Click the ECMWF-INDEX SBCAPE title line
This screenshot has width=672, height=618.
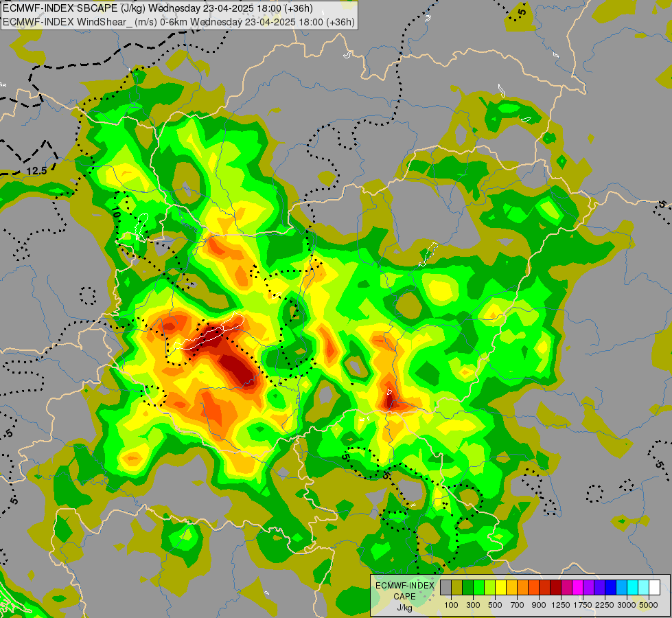tap(158, 8)
